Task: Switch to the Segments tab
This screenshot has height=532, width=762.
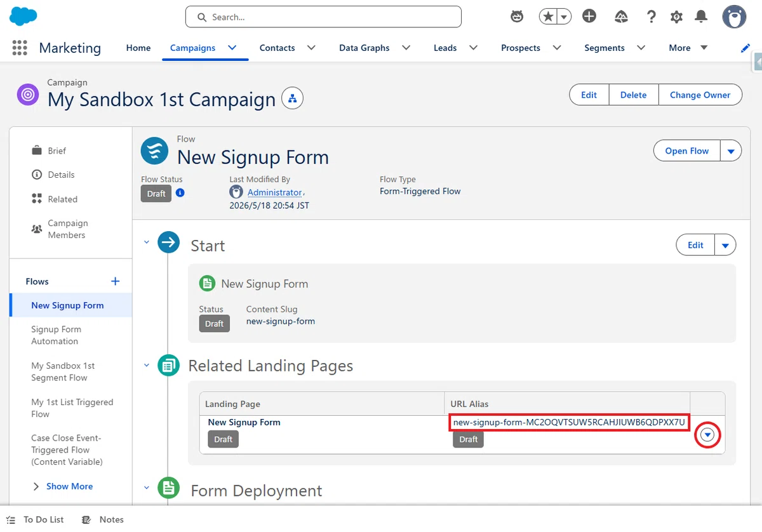Action: click(x=605, y=48)
